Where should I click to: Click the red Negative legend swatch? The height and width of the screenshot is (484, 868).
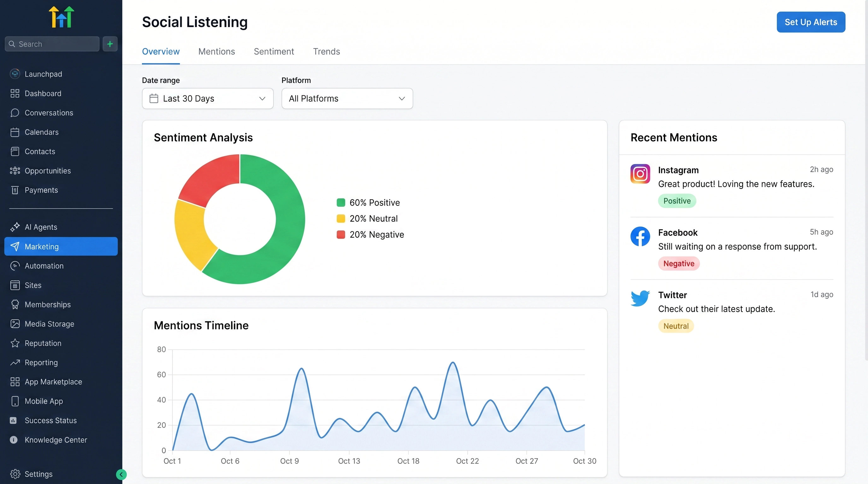[341, 235]
